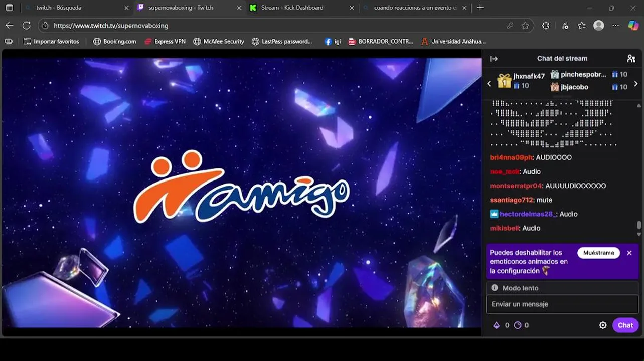View site information lock icon

(45, 25)
